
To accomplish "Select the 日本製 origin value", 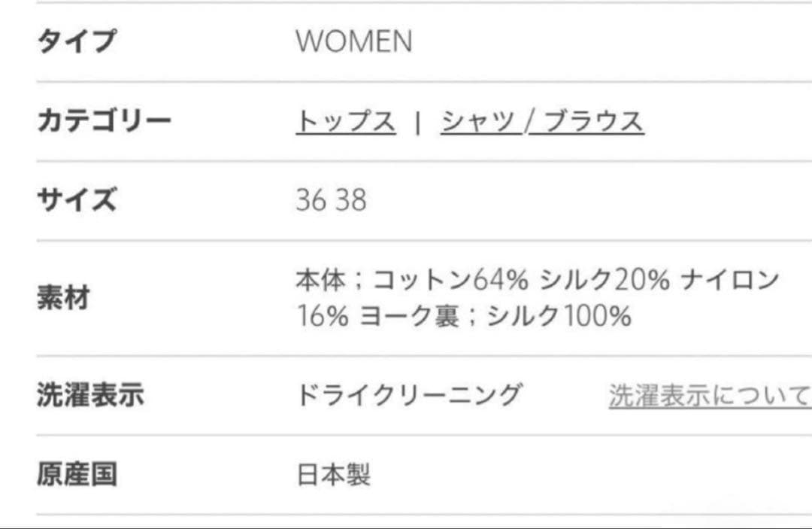I will 334,475.
